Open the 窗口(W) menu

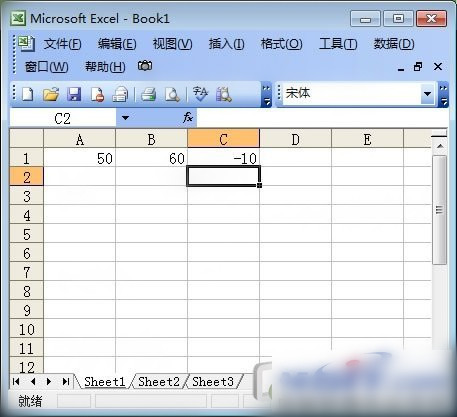[x=46, y=67]
